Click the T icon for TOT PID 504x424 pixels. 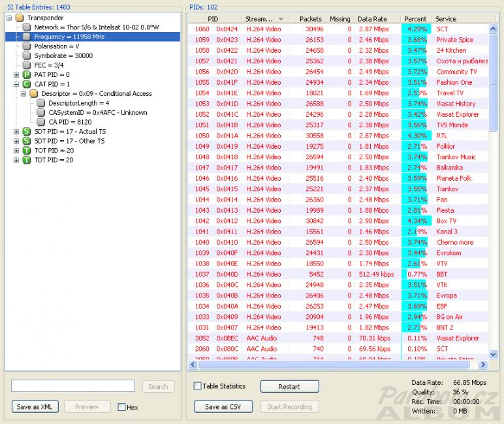click(x=27, y=150)
